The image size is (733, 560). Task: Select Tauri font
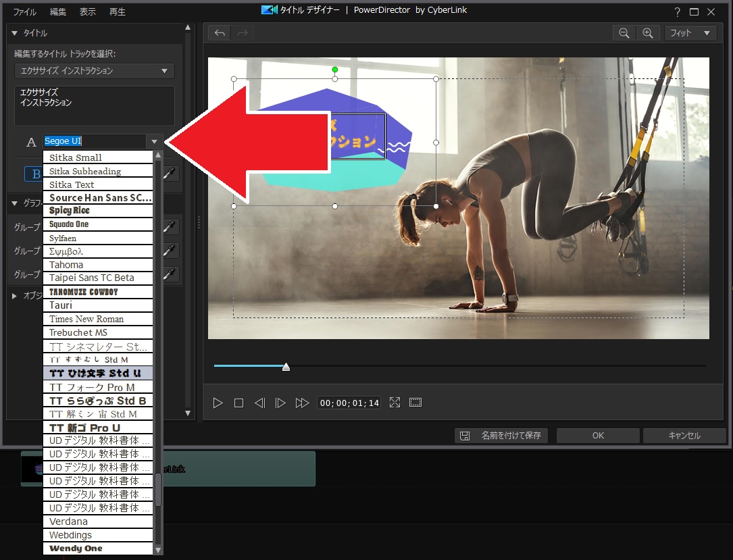pyautogui.click(x=98, y=305)
